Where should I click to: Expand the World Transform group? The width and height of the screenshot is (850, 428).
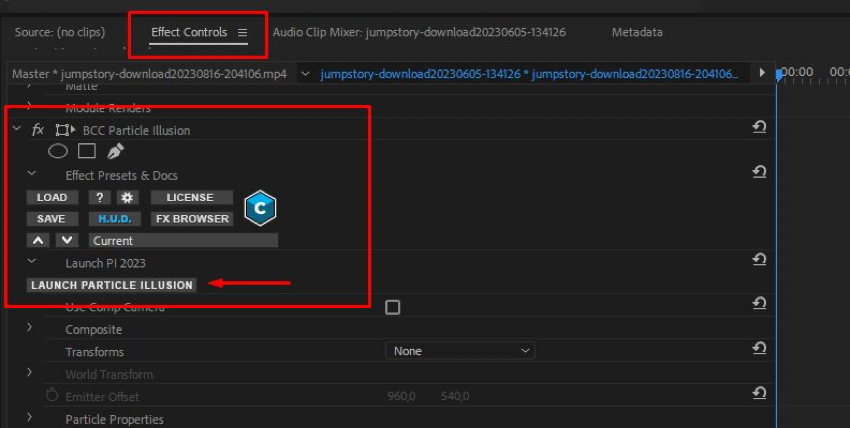point(29,373)
